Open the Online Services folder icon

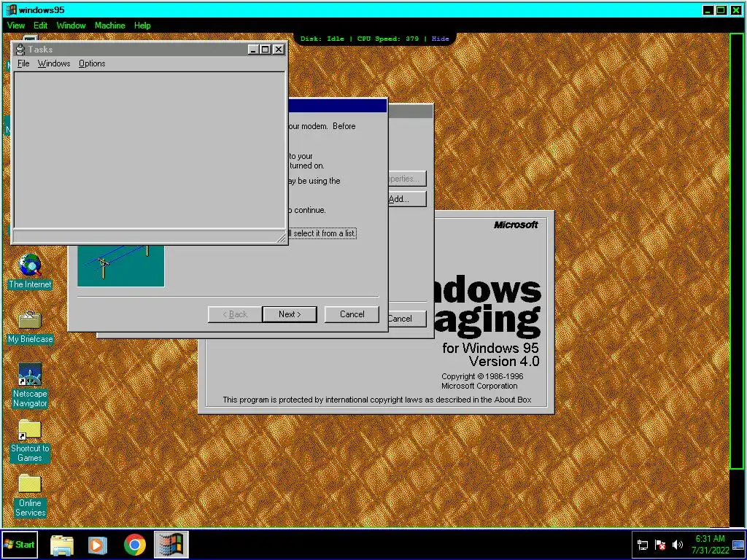[x=30, y=496]
